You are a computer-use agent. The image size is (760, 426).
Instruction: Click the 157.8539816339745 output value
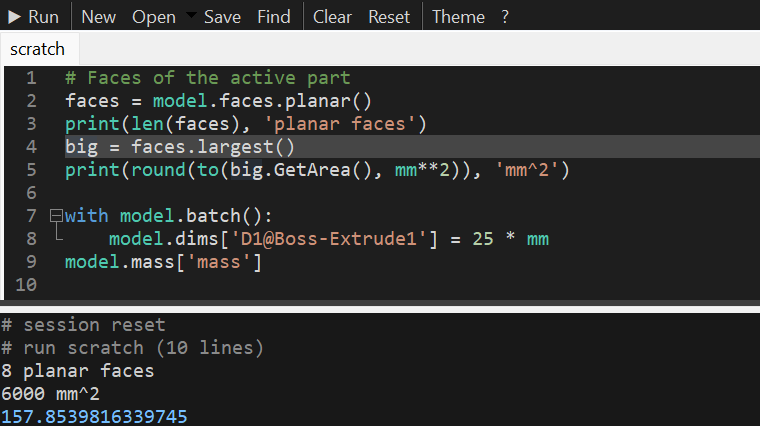94,417
